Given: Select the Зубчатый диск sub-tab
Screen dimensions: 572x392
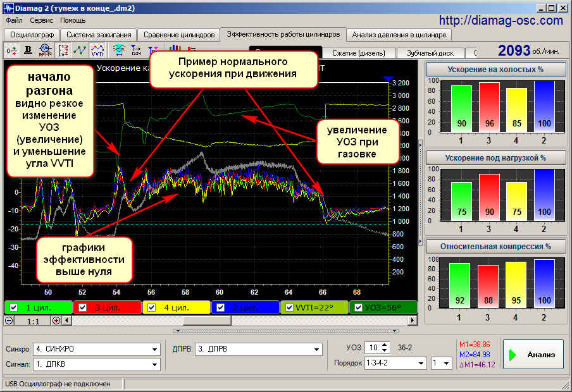Looking at the screenshot, I should (x=430, y=53).
